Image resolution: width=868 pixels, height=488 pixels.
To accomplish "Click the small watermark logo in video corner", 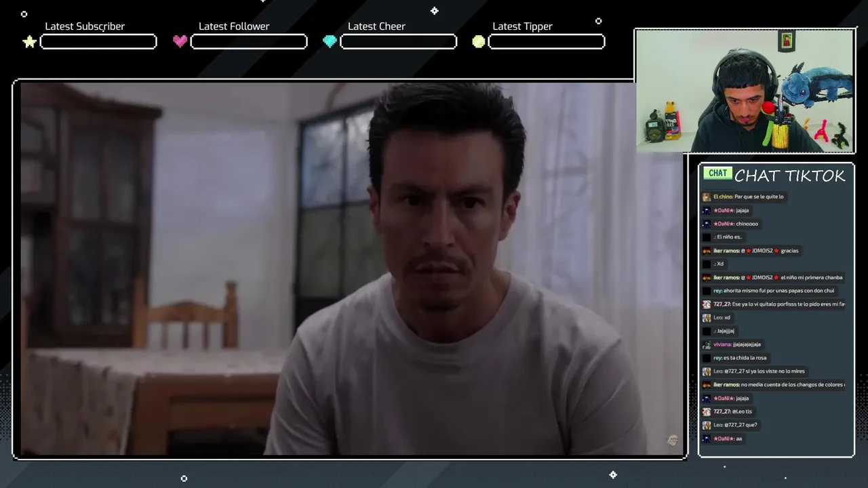I will [x=672, y=441].
